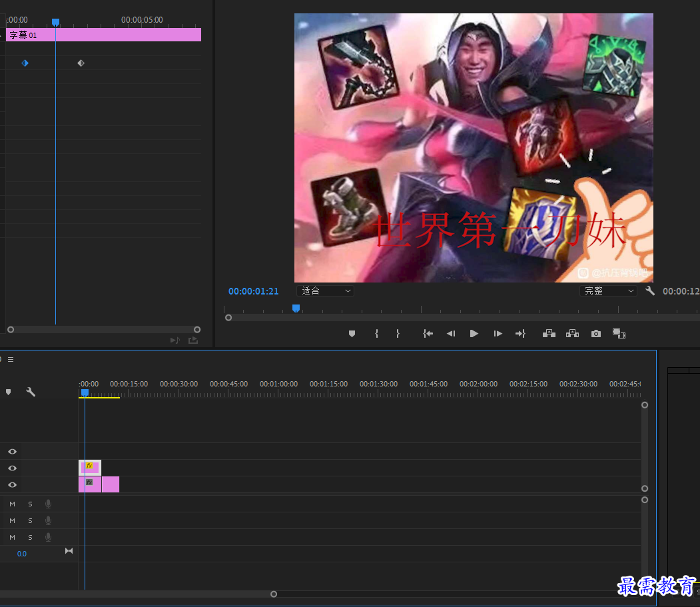Click the master volume value 0.0
Image resolution: width=700 pixels, height=607 pixels.
22,554
